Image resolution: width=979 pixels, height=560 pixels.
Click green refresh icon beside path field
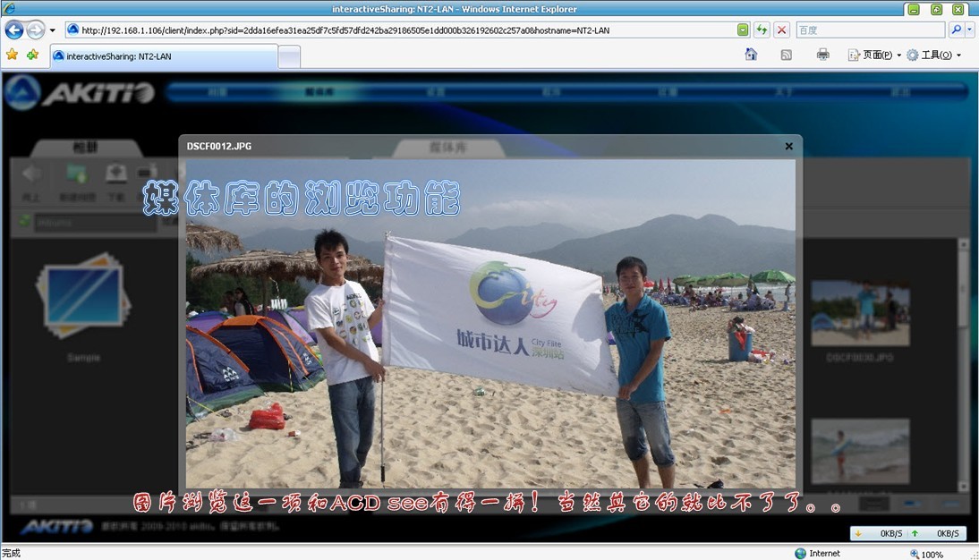point(24,221)
